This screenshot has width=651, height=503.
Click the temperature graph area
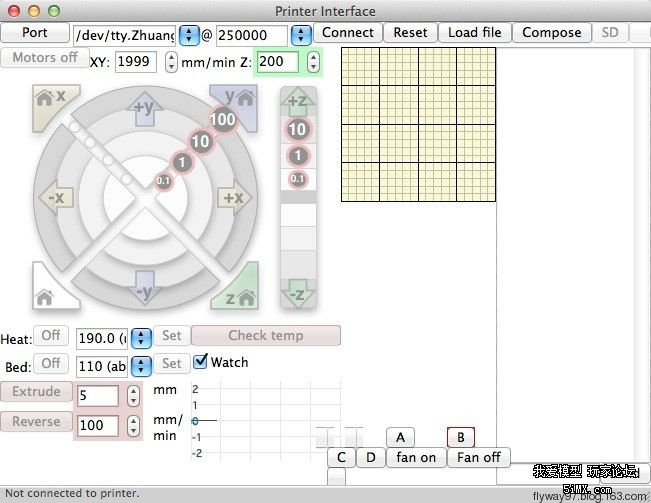(266, 420)
